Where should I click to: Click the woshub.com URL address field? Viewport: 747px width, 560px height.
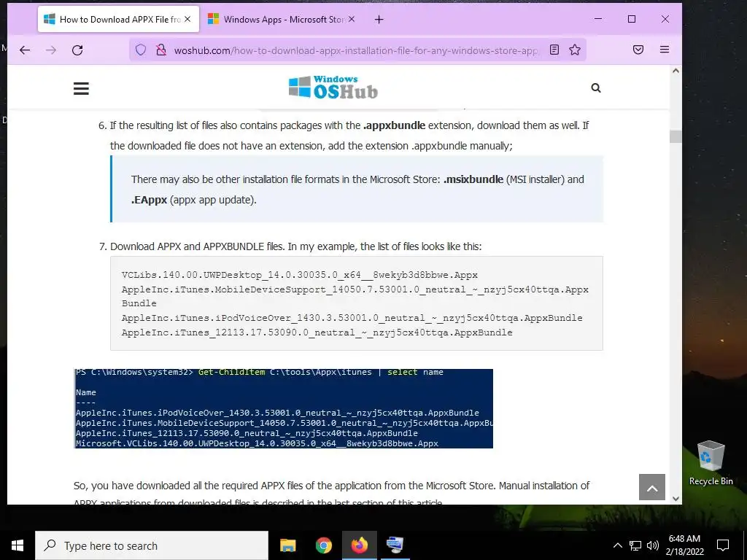click(x=356, y=50)
